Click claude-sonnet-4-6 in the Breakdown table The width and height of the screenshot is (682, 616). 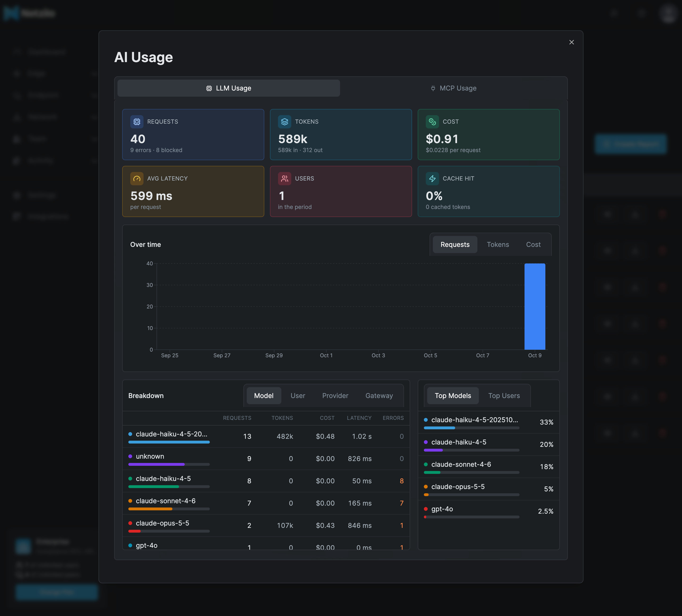(x=166, y=501)
